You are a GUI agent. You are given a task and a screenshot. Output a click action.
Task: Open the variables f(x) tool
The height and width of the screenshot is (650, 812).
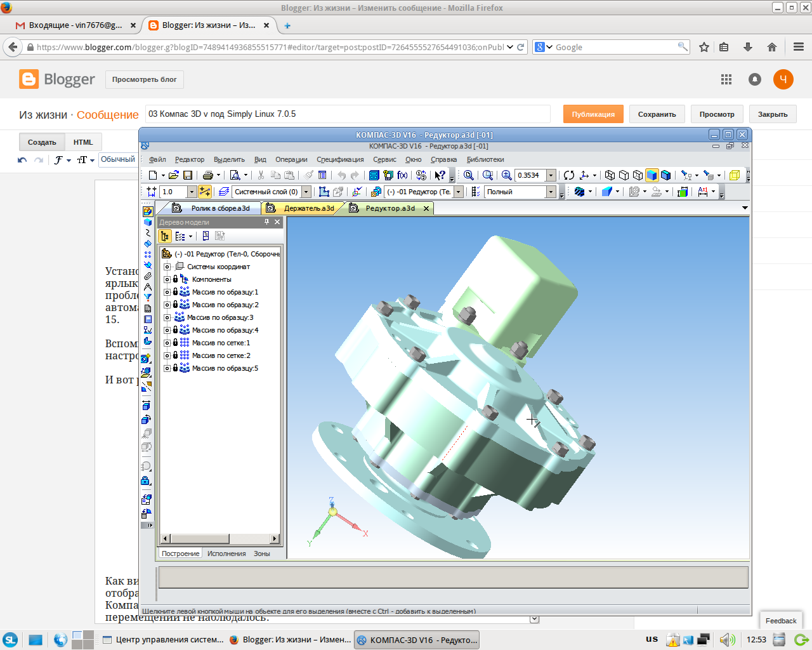pos(402,175)
